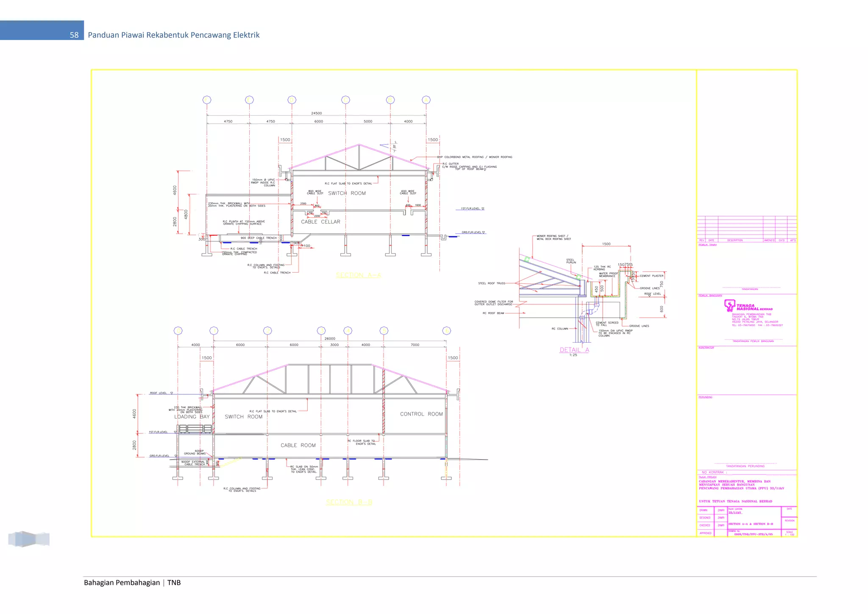Click the footer text Bahagian Pembahagian TNB
The height and width of the screenshot is (614, 868).
pos(132,583)
